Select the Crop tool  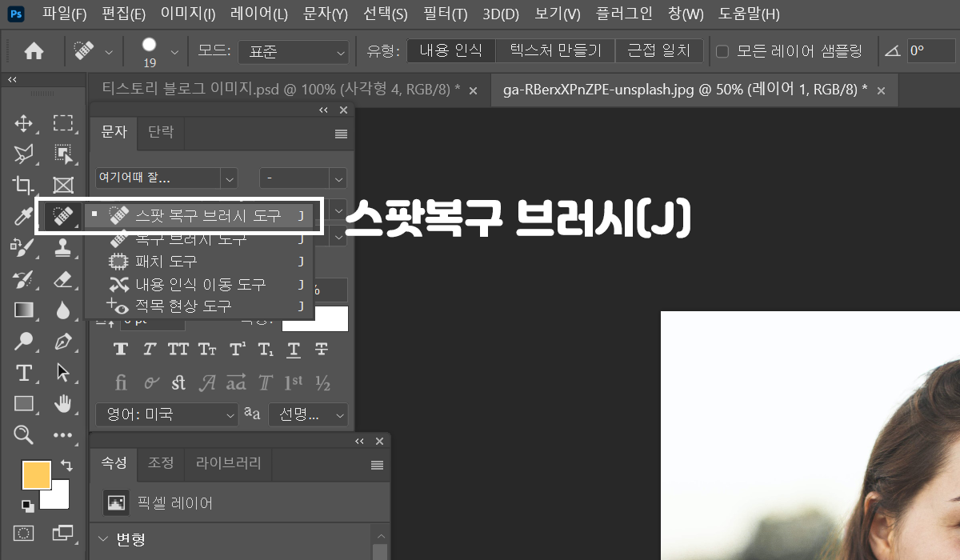click(24, 185)
